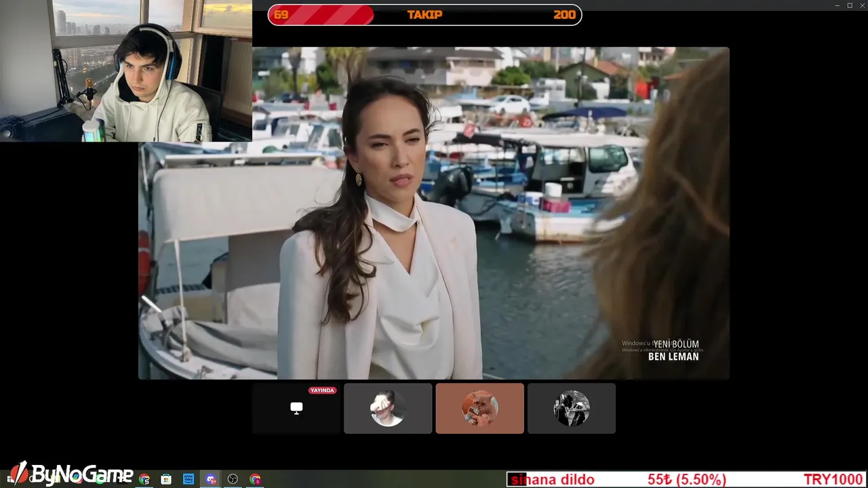Viewport: 868px width, 488px height.
Task: Select the live screen share tile marked YAYINDA
Action: 296,408
